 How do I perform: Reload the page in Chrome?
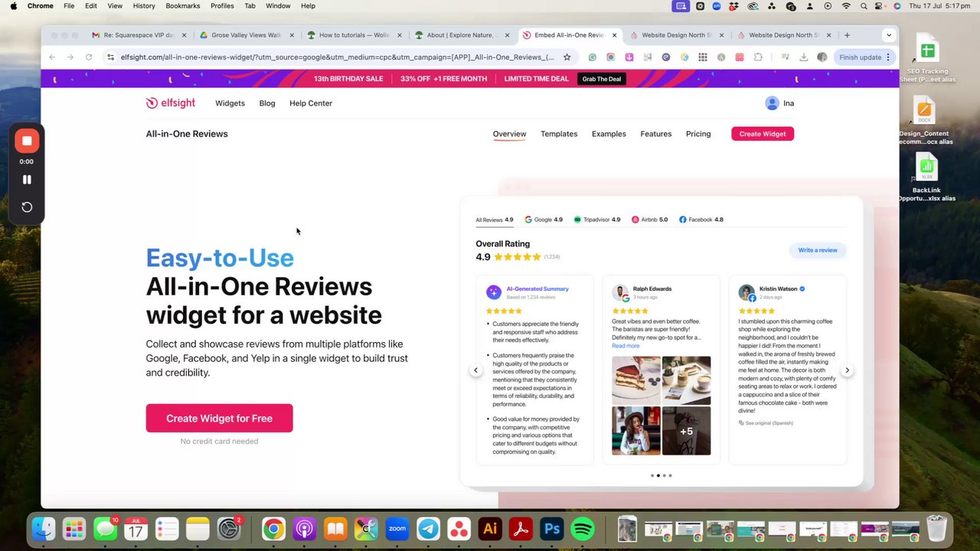point(89,57)
